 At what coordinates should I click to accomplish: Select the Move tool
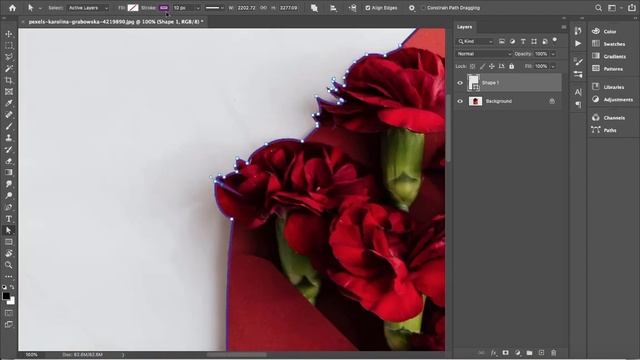(x=9, y=34)
